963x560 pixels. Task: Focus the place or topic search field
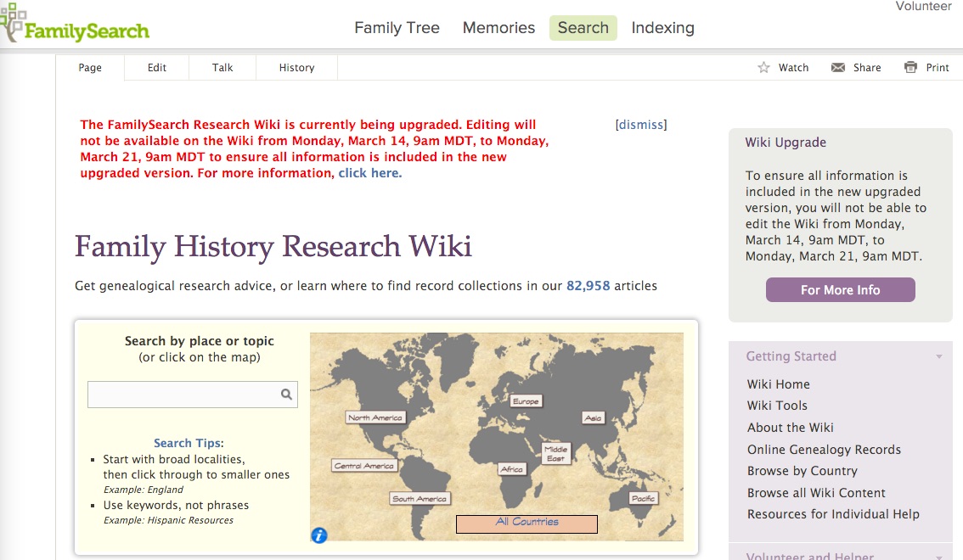click(x=192, y=395)
